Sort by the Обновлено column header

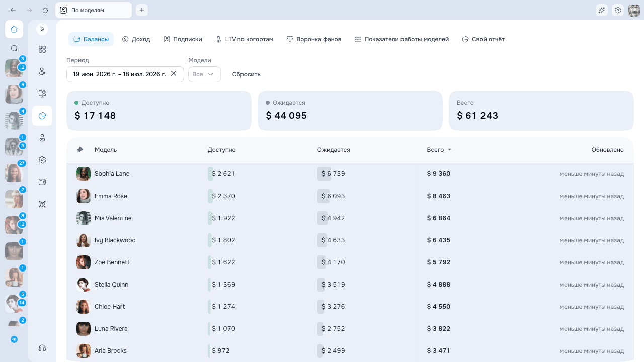[607, 150]
